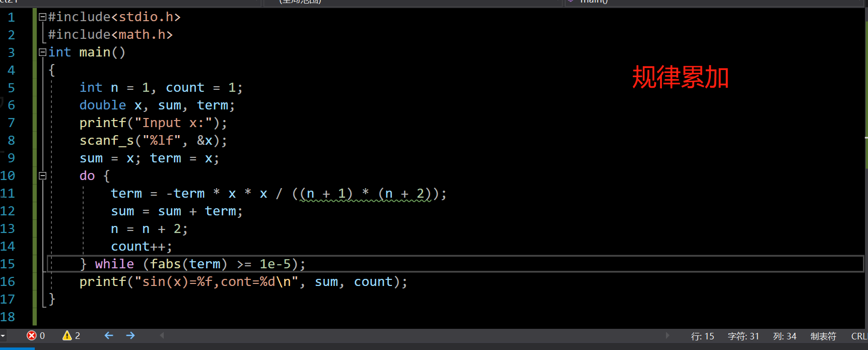
Task: Click on #include<math.h> text
Action: [x=110, y=35]
